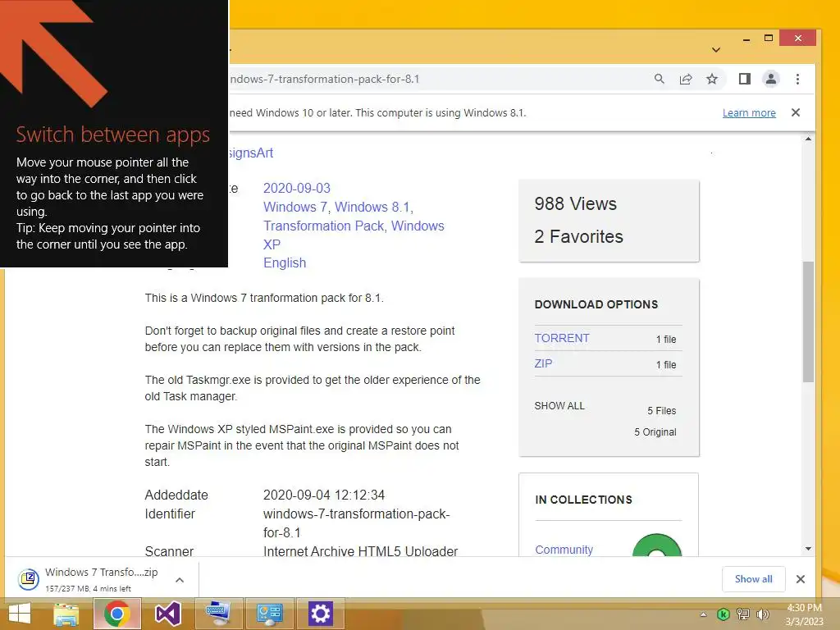The image size is (840, 630).
Task: Click green K tray icon
Action: point(724,614)
